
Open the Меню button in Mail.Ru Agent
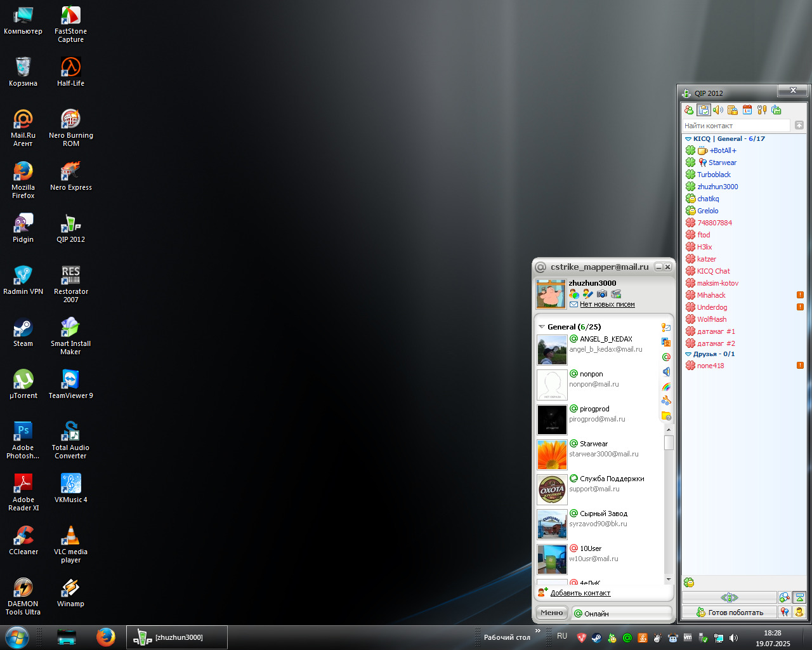pyautogui.click(x=552, y=613)
